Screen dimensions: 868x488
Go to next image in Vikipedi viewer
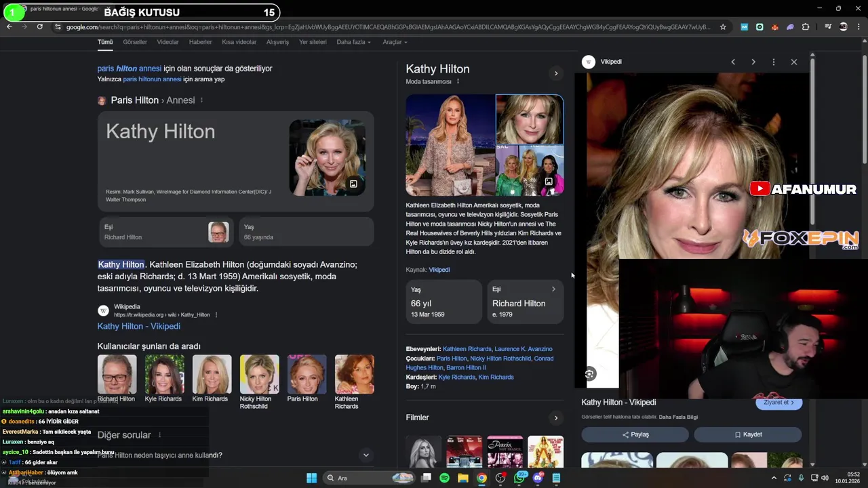[753, 62]
